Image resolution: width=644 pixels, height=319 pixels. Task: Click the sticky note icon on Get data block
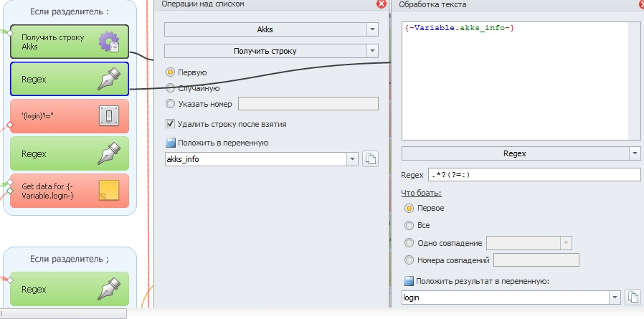(x=109, y=189)
